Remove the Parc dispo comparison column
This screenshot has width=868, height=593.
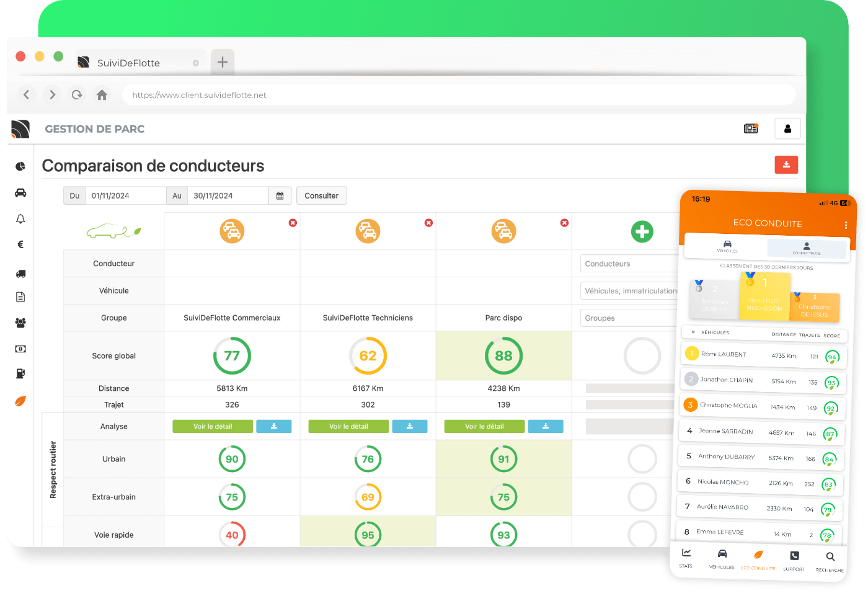[564, 223]
